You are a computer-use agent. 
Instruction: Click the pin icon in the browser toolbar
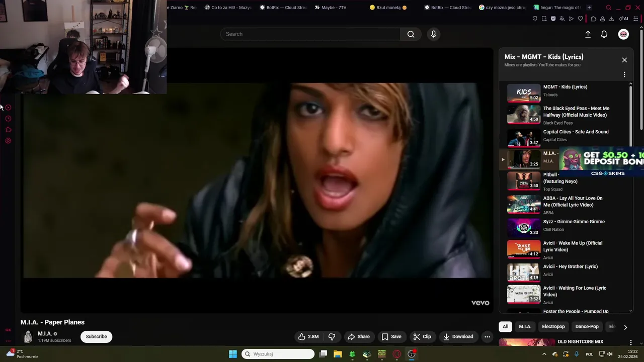point(535,19)
